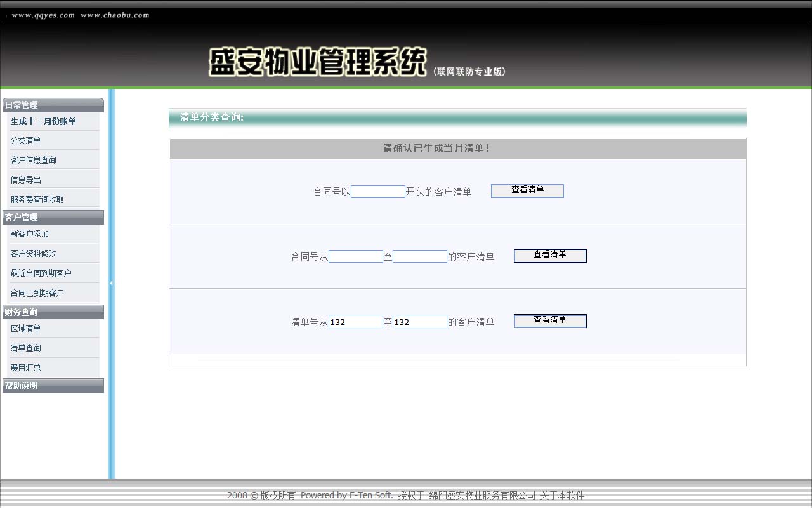Click the 清单号 ending field containing 132
The image size is (812, 508).
pos(419,322)
